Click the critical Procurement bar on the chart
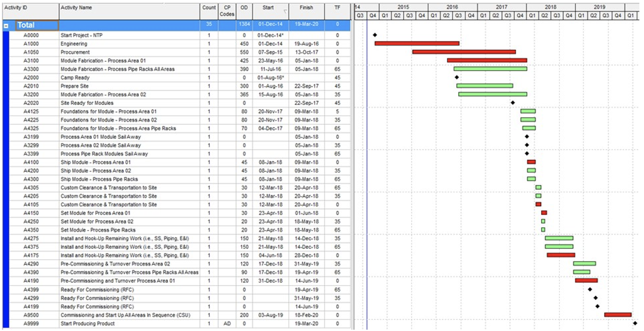 (x=464, y=51)
